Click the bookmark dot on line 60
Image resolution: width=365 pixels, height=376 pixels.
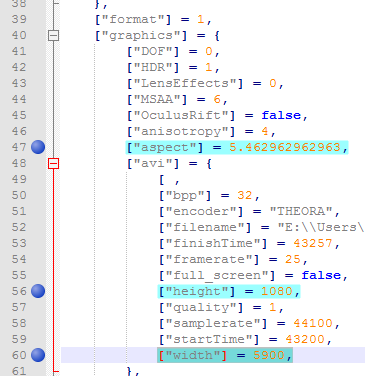coord(38,355)
